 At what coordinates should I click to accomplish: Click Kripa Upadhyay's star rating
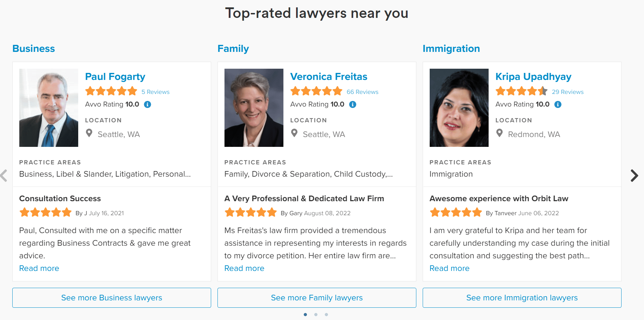click(x=522, y=91)
